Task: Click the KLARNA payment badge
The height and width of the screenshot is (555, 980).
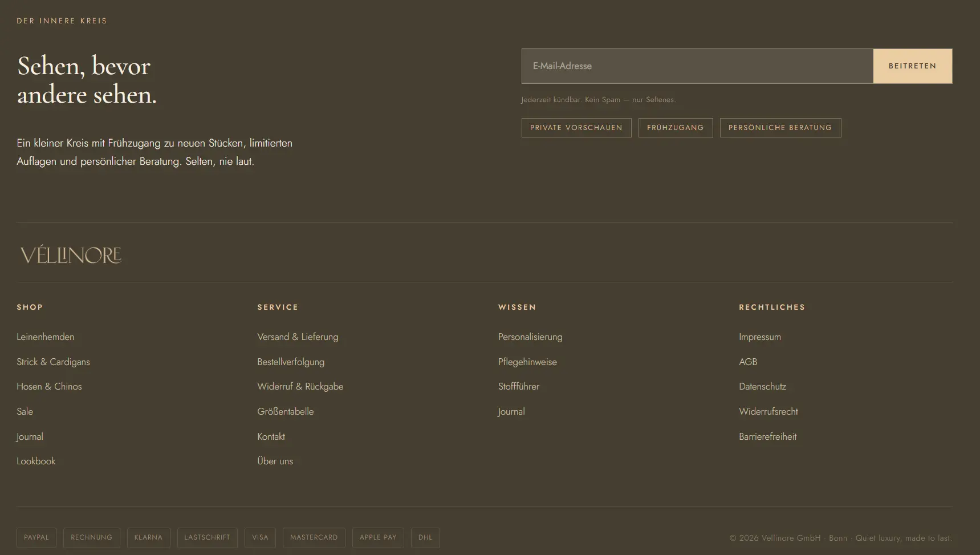Action: 149,538
